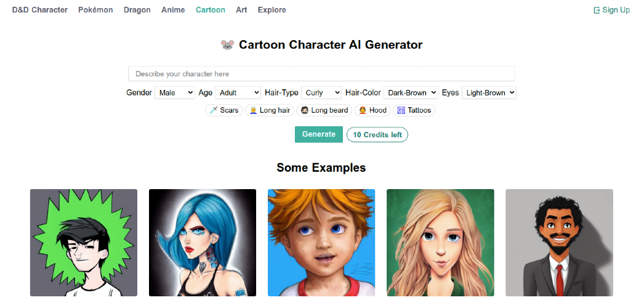Enable the Long hair trait chip
Screen dimensions: 644x308
(x=270, y=110)
